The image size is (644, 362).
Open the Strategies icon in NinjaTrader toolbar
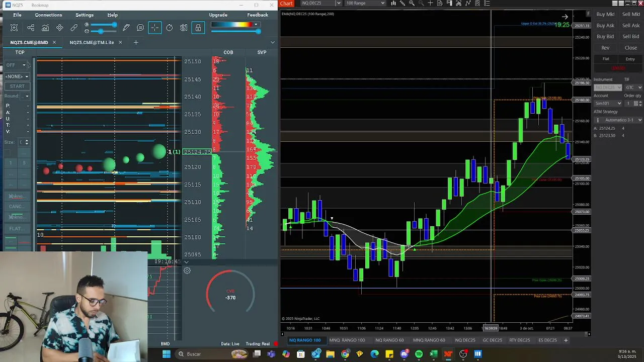pos(477,4)
